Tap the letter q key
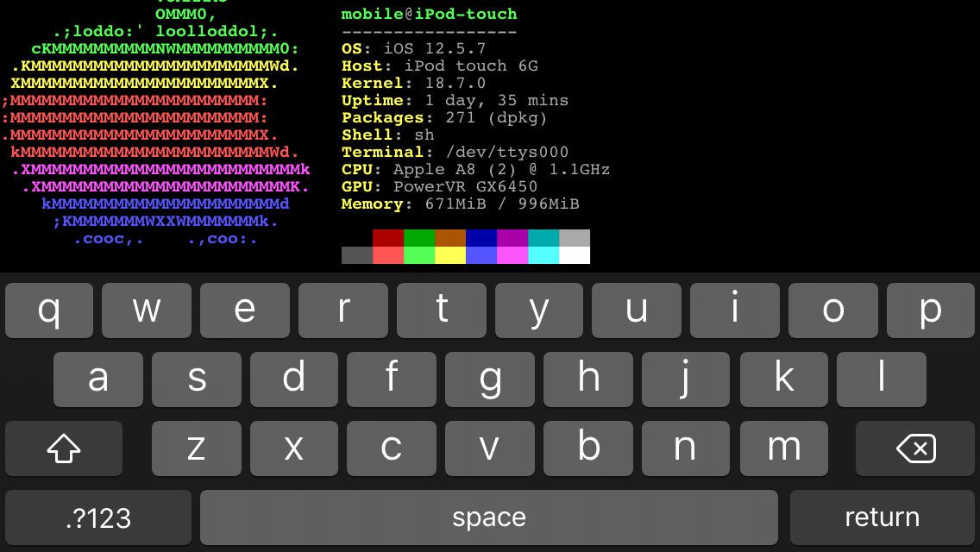 [x=49, y=310]
